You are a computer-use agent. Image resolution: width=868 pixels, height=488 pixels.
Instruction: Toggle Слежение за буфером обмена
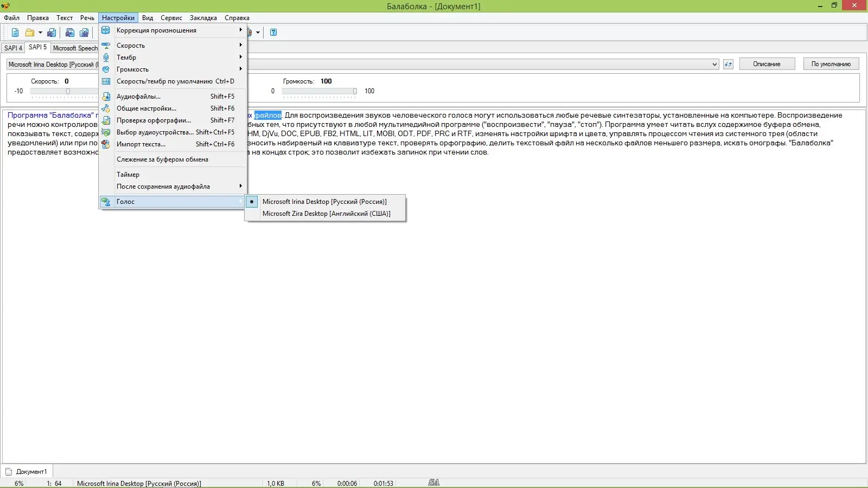(173, 159)
